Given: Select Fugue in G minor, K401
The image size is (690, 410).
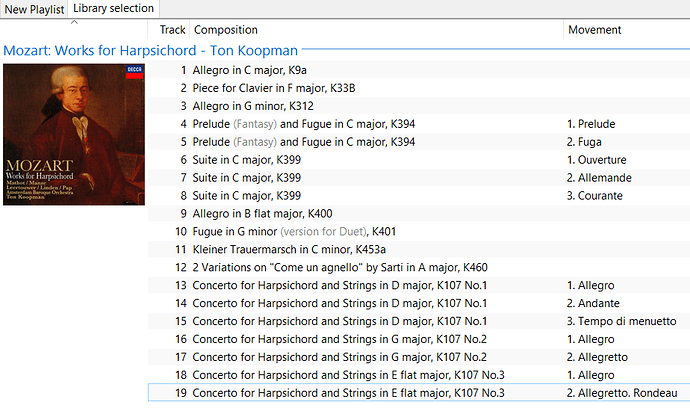Looking at the screenshot, I should click(419, 231).
